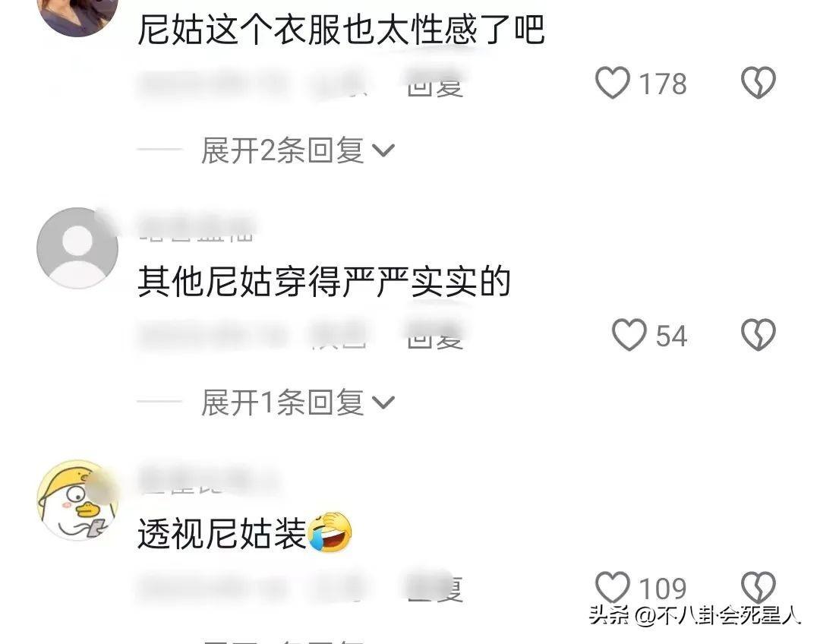Reply to the 尼姑这个衣服也太性感了吧 comment
Image resolution: width=820 pixels, height=644 pixels.
435,85
